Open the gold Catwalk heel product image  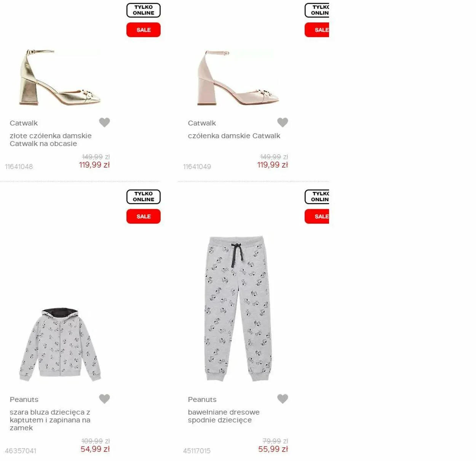pyautogui.click(x=60, y=77)
